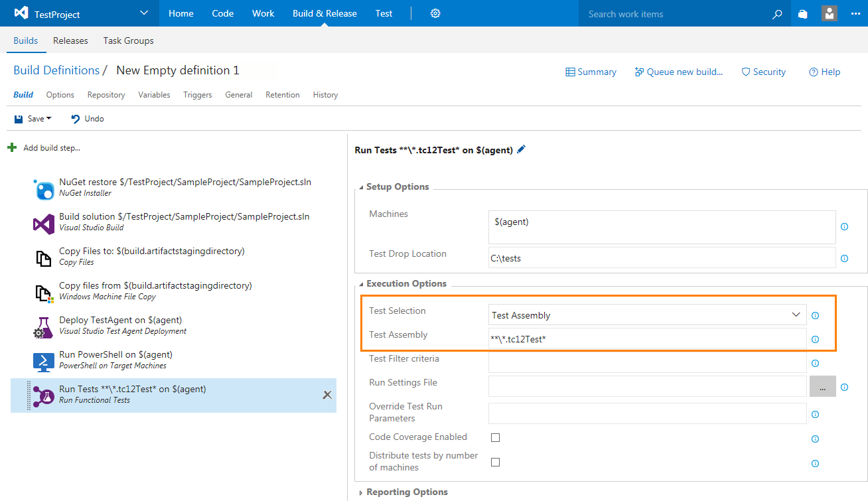868x501 pixels.
Task: Open the Save dropdown arrow
Action: pyautogui.click(x=49, y=119)
